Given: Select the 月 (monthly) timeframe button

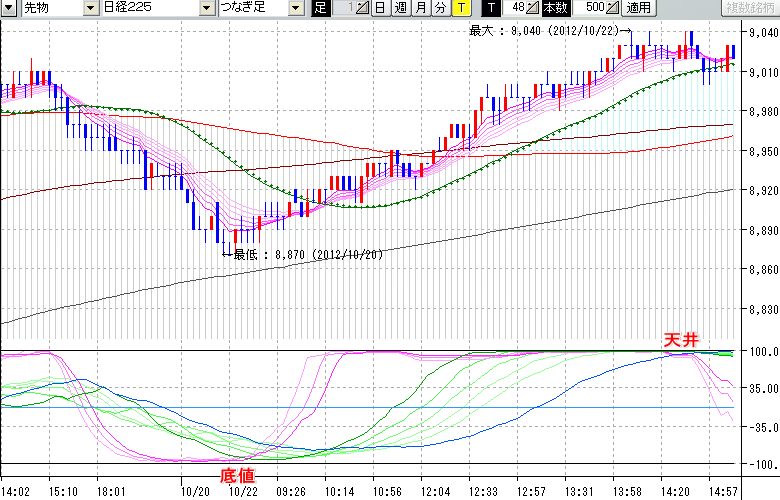Looking at the screenshot, I should pyautogui.click(x=421, y=8).
